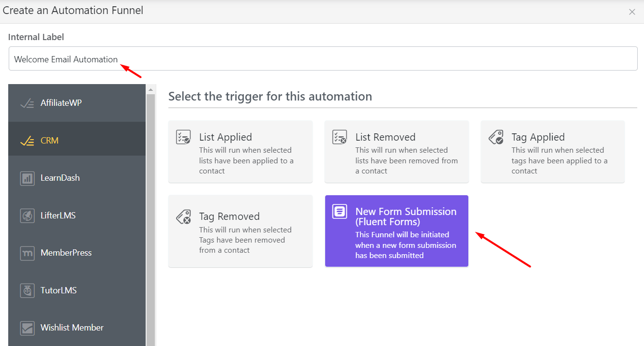Close the Create an Automation Funnel dialog
The image size is (644, 346).
632,12
